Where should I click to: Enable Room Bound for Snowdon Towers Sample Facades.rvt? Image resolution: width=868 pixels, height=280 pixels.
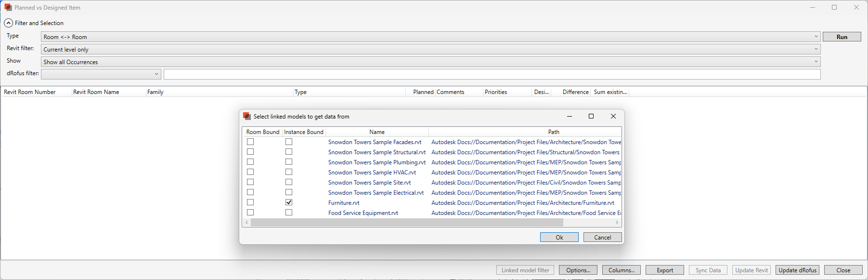(250, 142)
